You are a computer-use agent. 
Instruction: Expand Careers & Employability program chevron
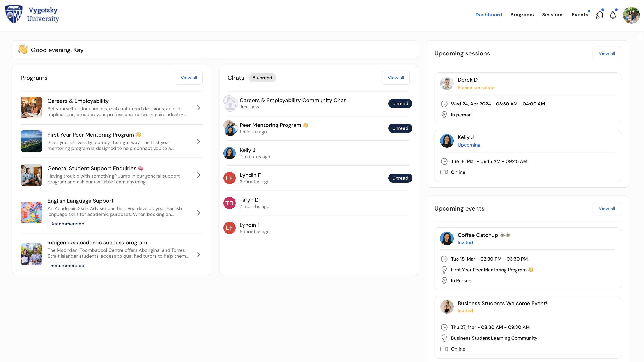(198, 108)
